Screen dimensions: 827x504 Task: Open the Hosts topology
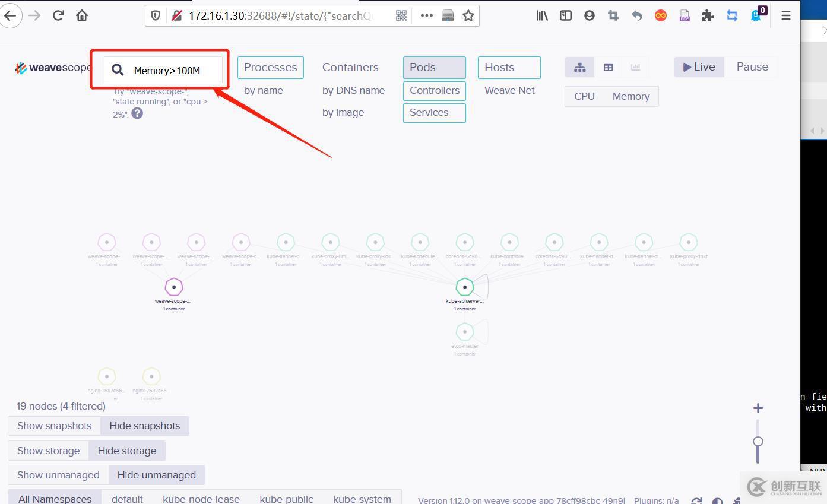[509, 68]
